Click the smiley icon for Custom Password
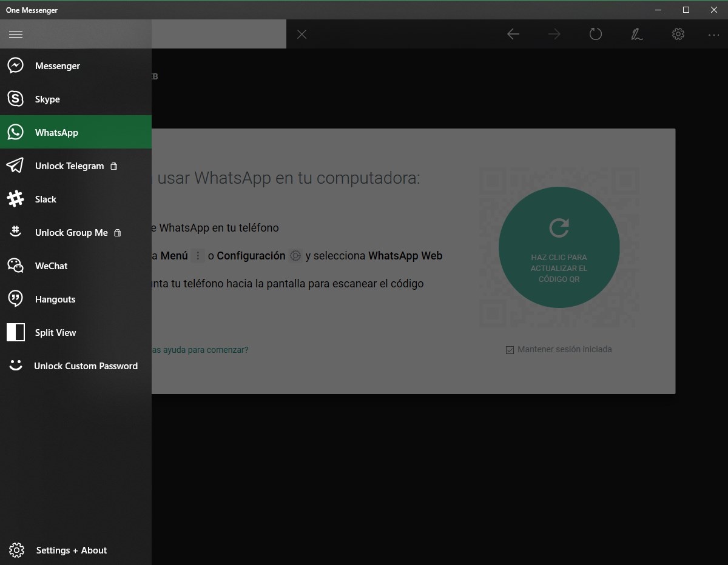The width and height of the screenshot is (728, 565). click(x=16, y=365)
